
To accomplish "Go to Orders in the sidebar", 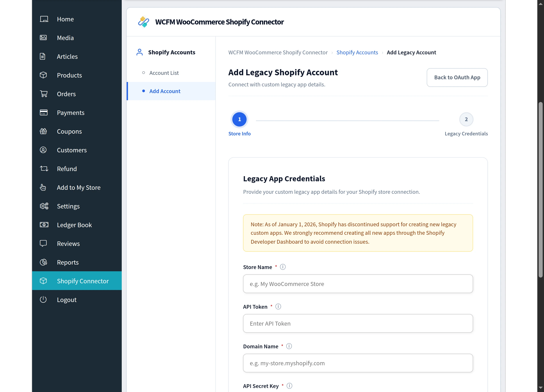I will click(77, 94).
